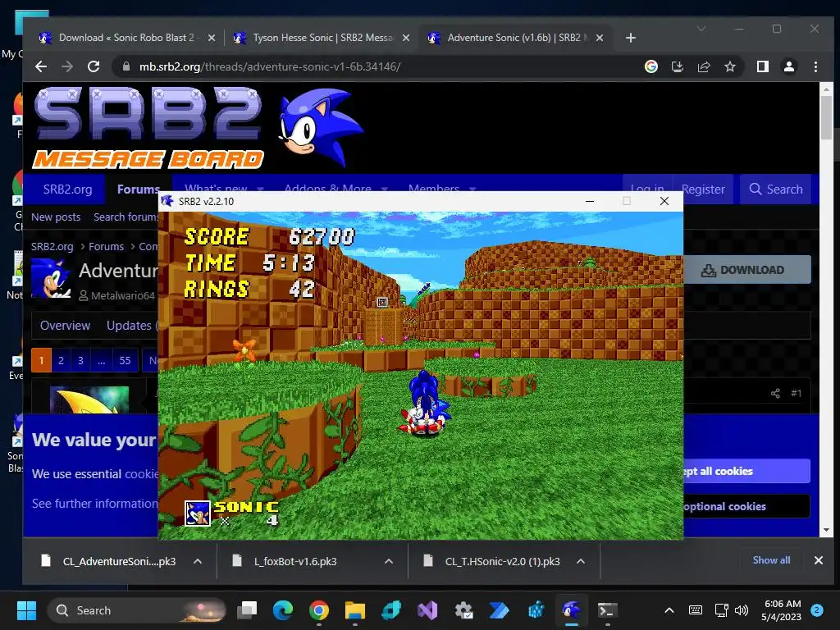Screen dimensions: 840x630
Task: Close the downloads bar
Action: click(x=818, y=559)
